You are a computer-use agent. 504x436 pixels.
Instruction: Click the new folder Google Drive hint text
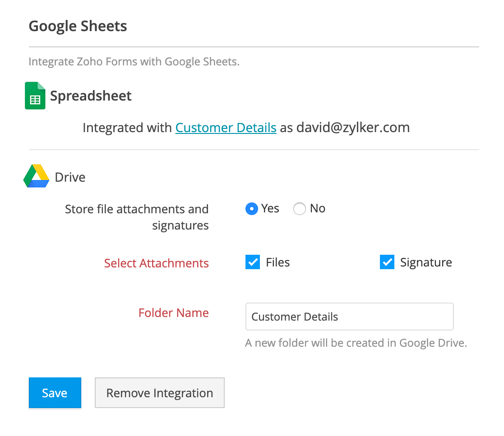[356, 343]
